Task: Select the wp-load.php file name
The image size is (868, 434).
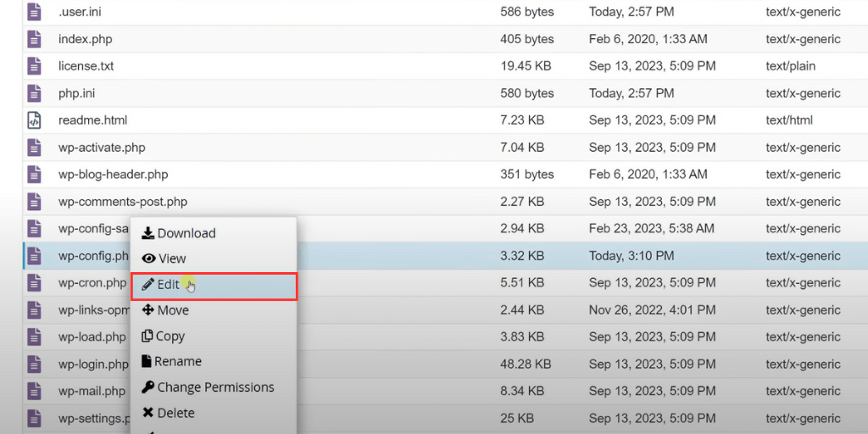Action: click(x=92, y=337)
